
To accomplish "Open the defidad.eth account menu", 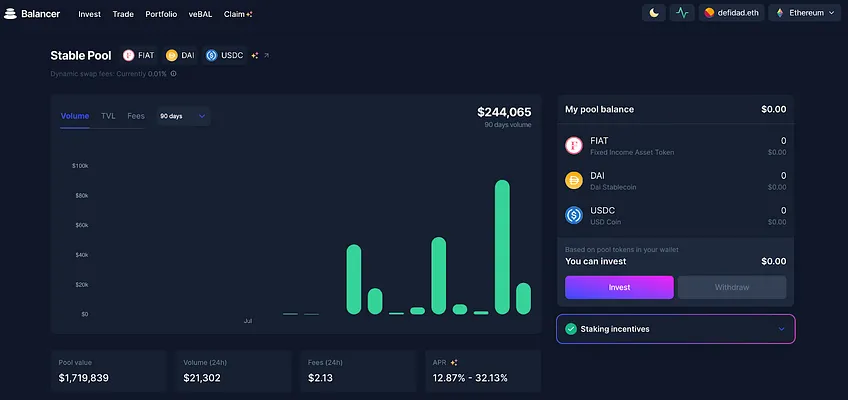I will click(x=731, y=13).
